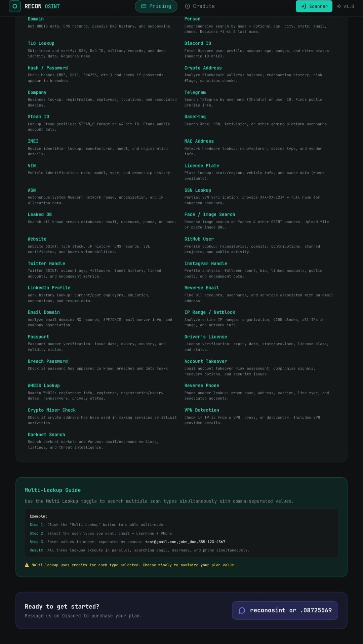This screenshot has width=363, height=644.
Task: Select the GitHub User lookup title
Action: 199,239
